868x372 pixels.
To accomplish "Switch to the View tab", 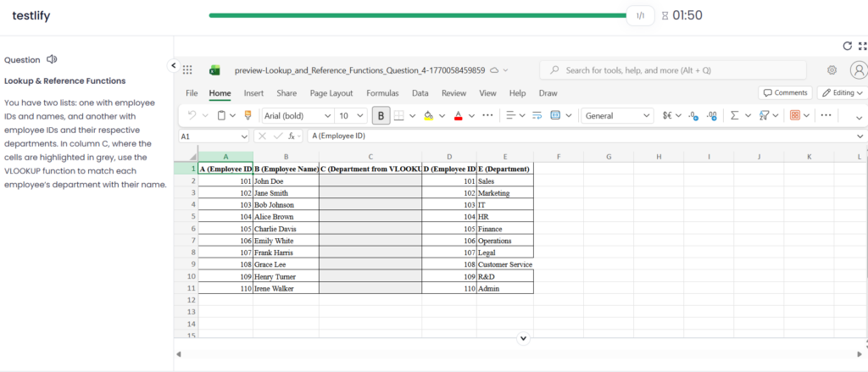I will click(x=487, y=93).
